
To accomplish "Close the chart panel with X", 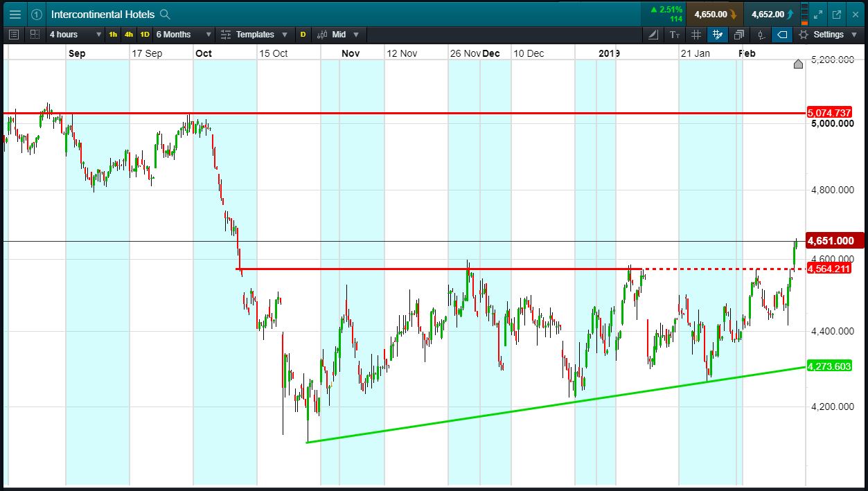I will [x=854, y=14].
